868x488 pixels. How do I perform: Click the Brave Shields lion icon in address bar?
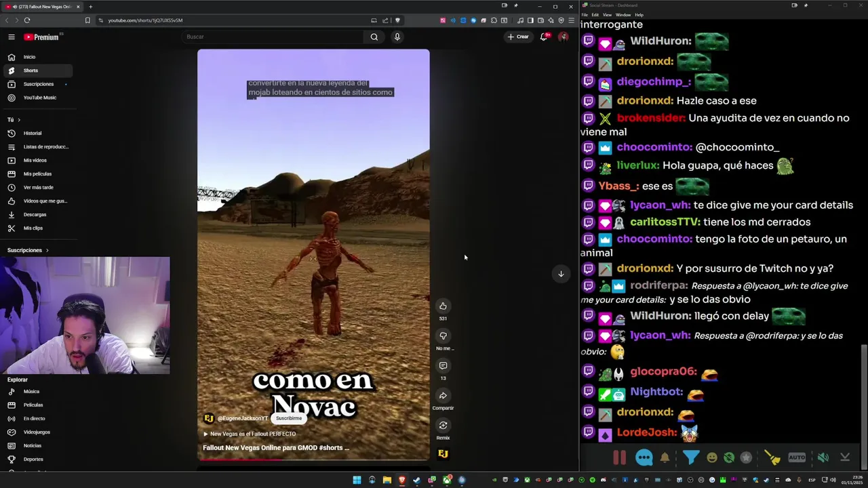[x=397, y=20]
